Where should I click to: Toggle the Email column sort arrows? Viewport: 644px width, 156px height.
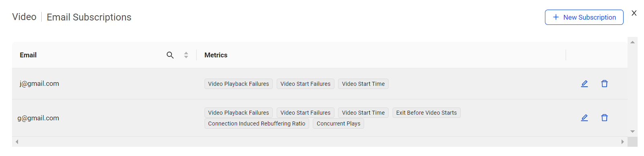click(186, 55)
